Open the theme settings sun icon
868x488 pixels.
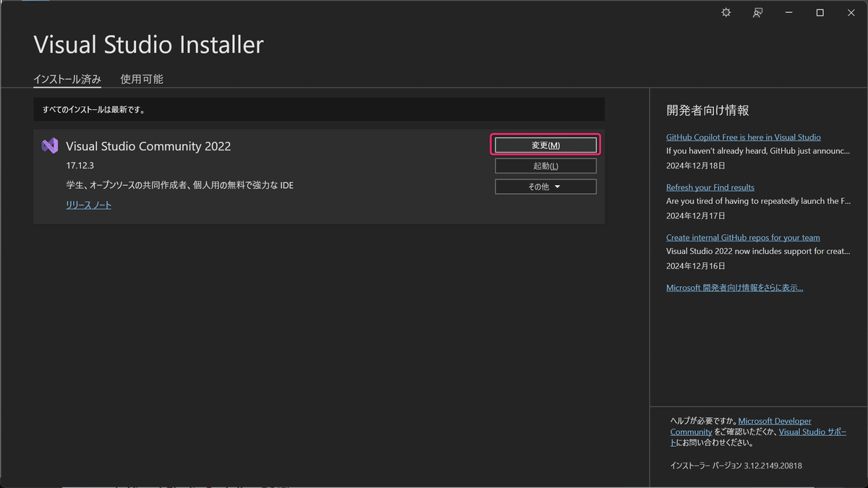[x=726, y=13]
